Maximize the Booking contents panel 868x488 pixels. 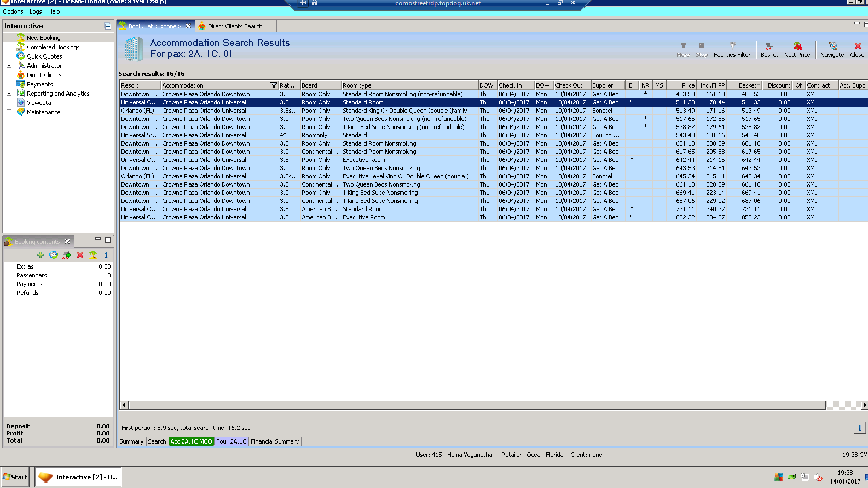(x=108, y=240)
